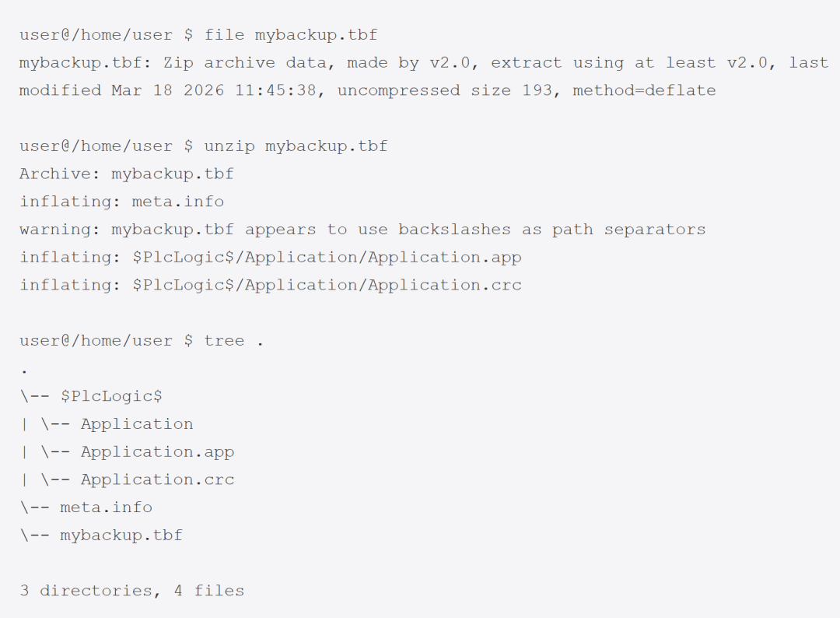Click the '3 directories, 4 files' summary

pyautogui.click(x=131, y=592)
